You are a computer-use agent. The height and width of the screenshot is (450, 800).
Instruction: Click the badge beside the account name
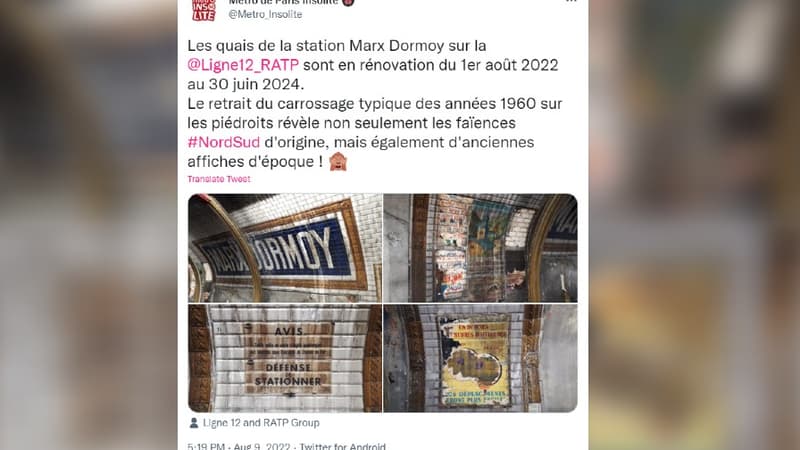[348, 2]
